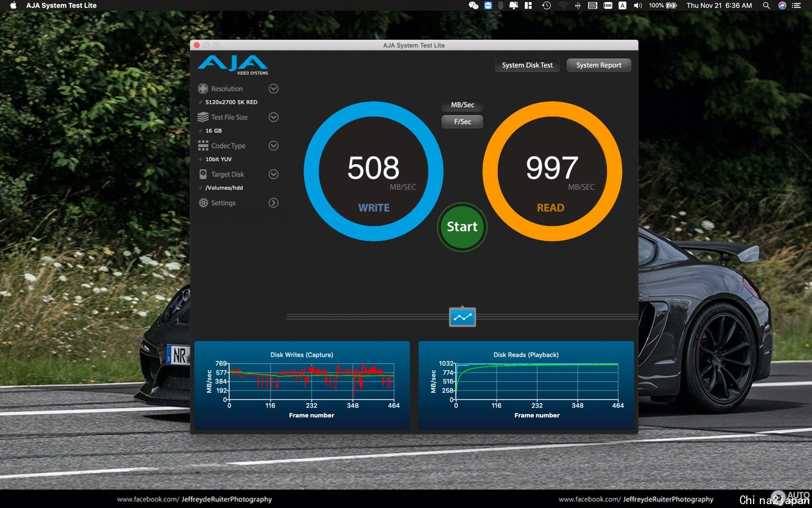Click the mouse status menu bar icon
The image size is (812, 508).
click(501, 5)
